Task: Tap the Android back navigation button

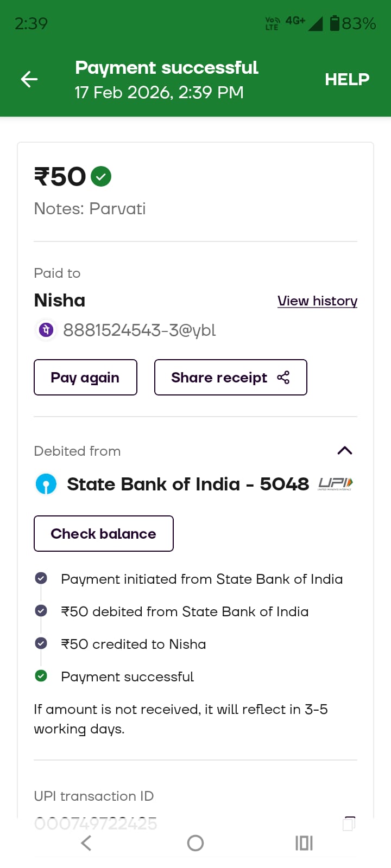Action: [x=86, y=843]
